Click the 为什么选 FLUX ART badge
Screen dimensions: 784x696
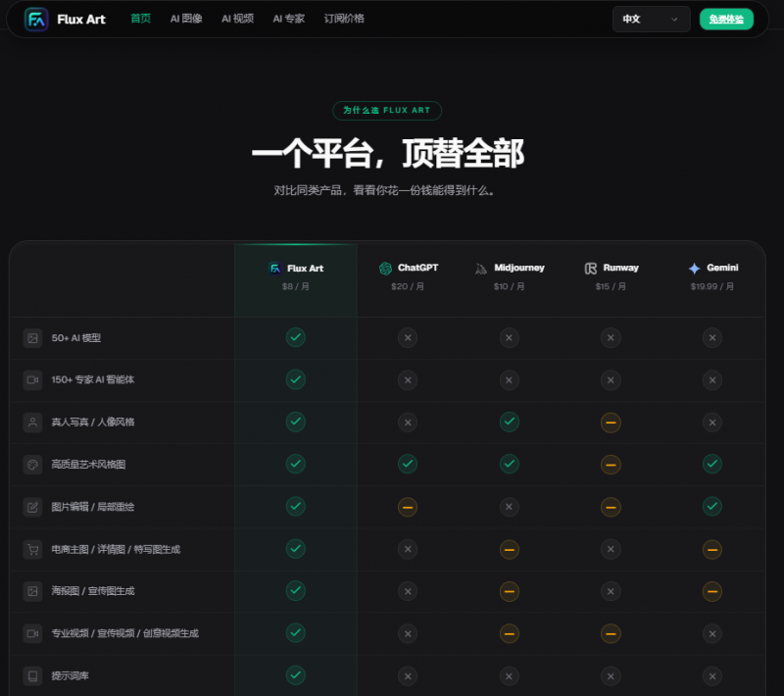(x=386, y=111)
